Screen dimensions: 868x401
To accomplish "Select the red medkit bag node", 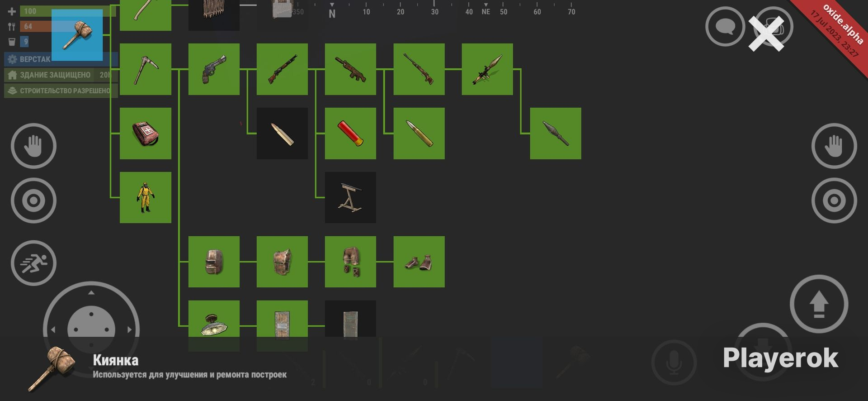I will pos(146,134).
